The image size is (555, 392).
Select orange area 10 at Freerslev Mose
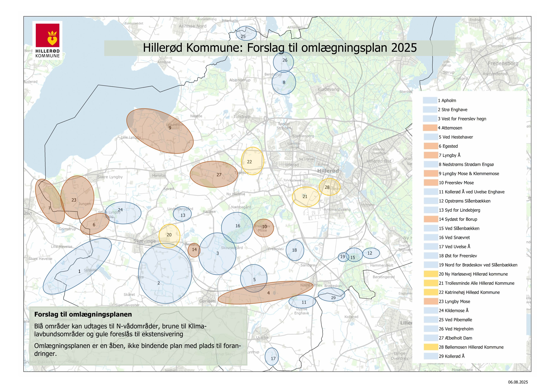coord(264,228)
